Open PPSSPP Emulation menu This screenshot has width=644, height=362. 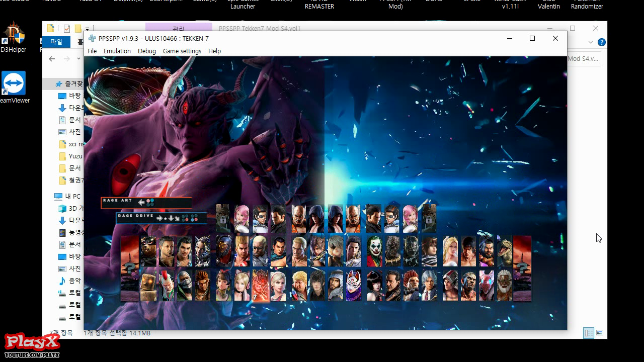117,51
